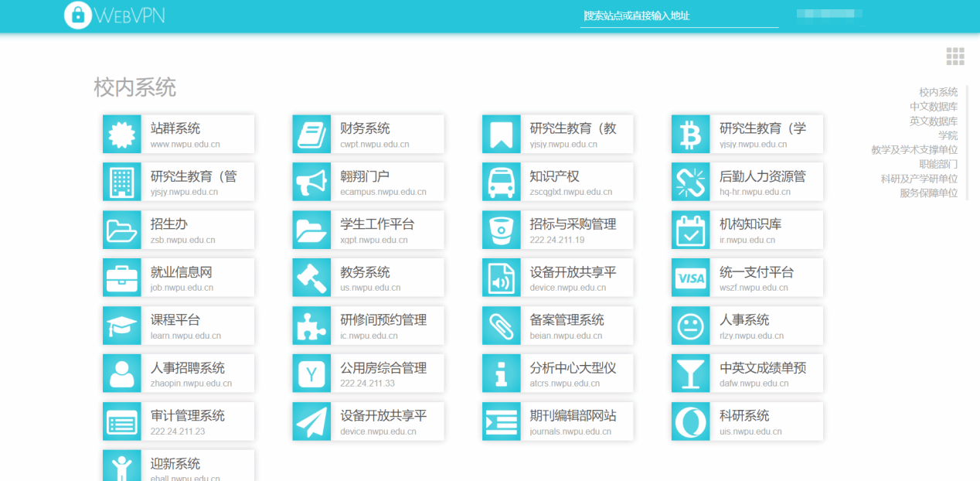The width and height of the screenshot is (980, 481).
Task: Click the VISA card icon for 统一支付平台
Action: 691,278
